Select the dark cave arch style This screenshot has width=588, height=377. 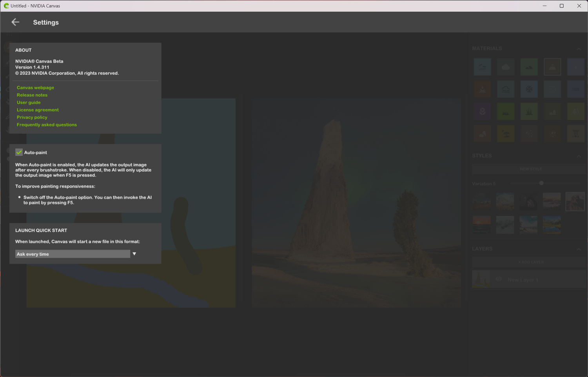tap(528, 202)
